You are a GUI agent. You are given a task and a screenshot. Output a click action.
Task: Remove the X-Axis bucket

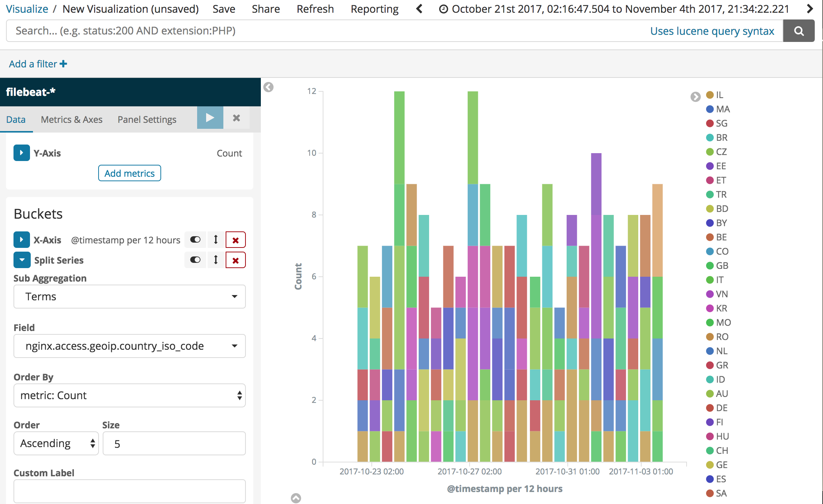235,240
